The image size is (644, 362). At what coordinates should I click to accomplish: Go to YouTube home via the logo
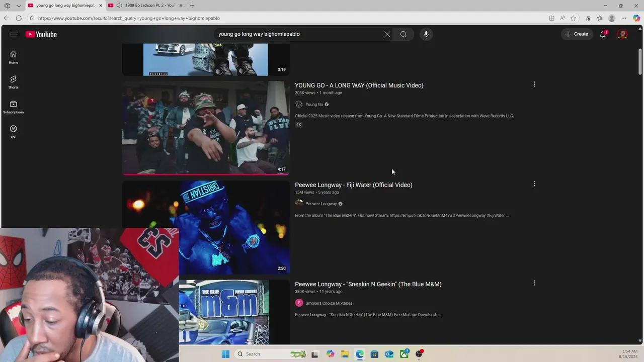click(x=41, y=34)
